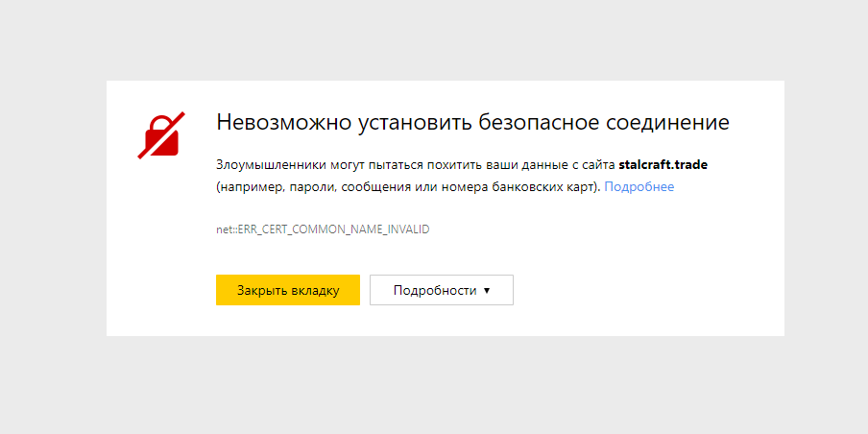Click the red crossed-out padlock icon

161,135
